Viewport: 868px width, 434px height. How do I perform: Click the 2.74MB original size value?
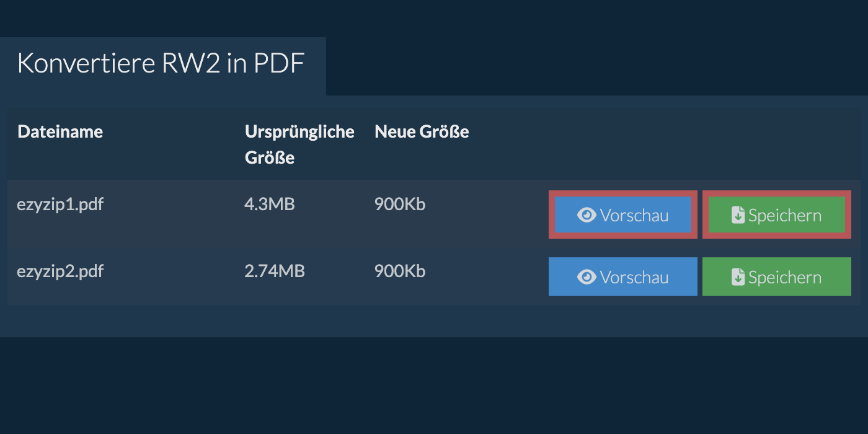275,271
